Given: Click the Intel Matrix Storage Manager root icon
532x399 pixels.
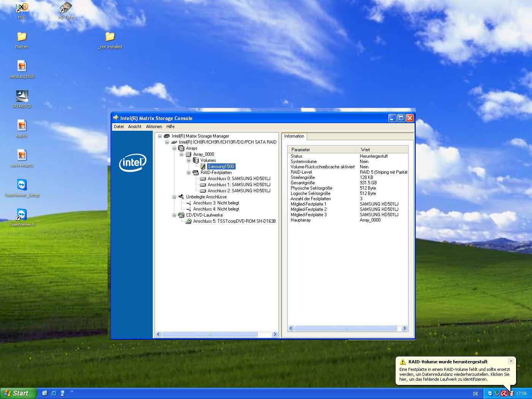Looking at the screenshot, I should [167, 136].
